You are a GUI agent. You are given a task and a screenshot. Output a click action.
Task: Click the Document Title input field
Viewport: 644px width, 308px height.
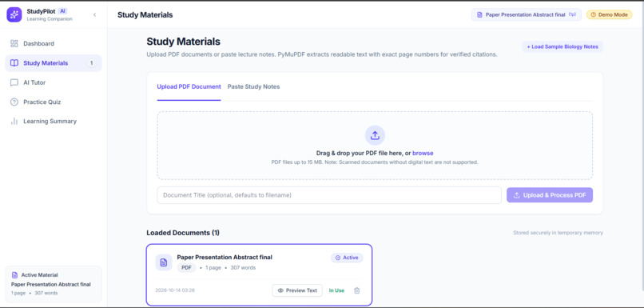click(329, 195)
